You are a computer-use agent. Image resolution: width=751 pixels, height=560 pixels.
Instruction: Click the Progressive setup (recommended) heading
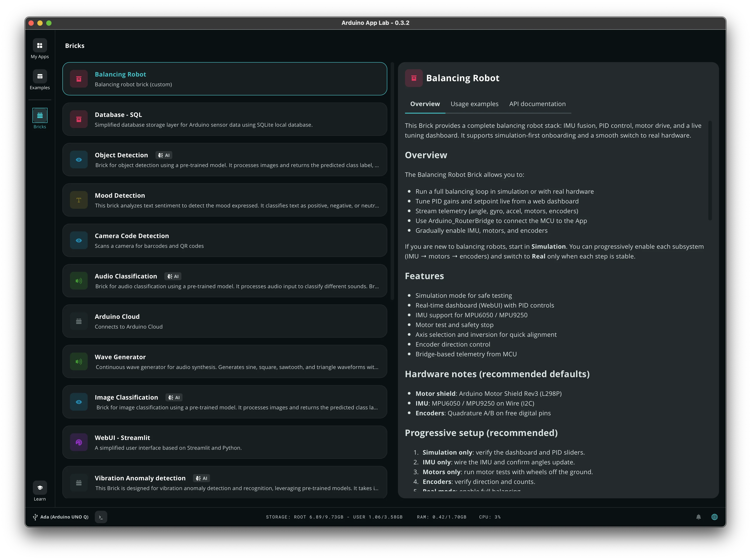click(481, 433)
